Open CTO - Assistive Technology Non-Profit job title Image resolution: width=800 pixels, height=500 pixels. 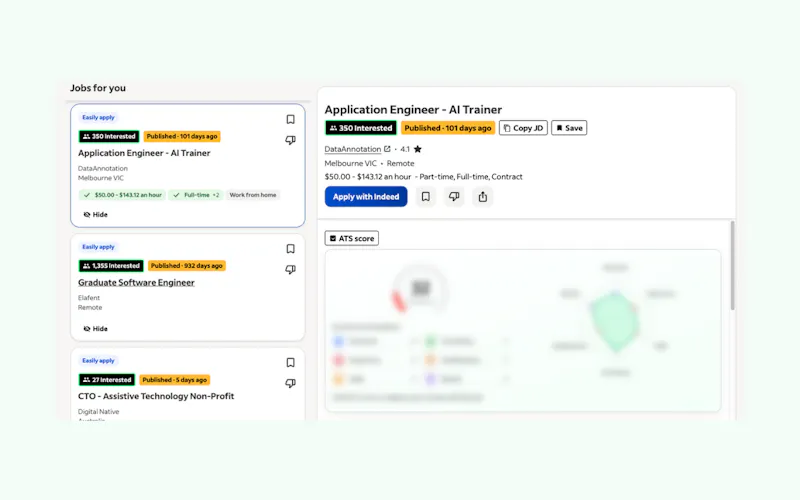(x=156, y=396)
